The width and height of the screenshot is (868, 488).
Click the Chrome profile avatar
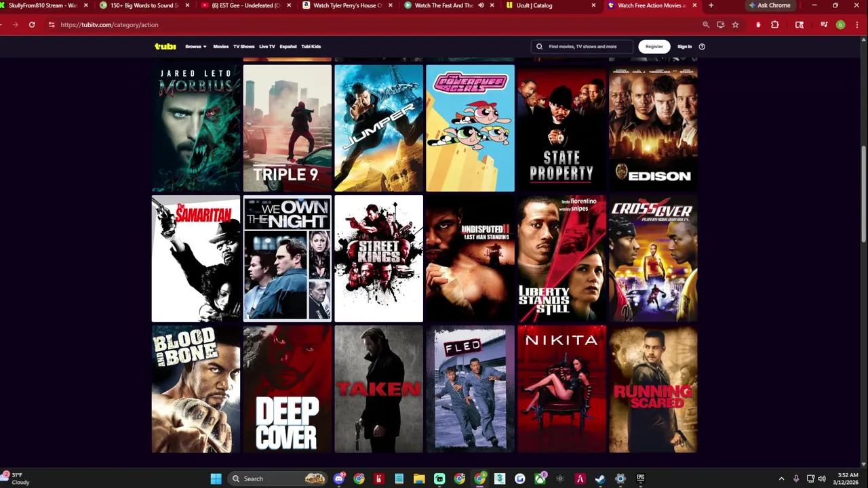click(840, 24)
